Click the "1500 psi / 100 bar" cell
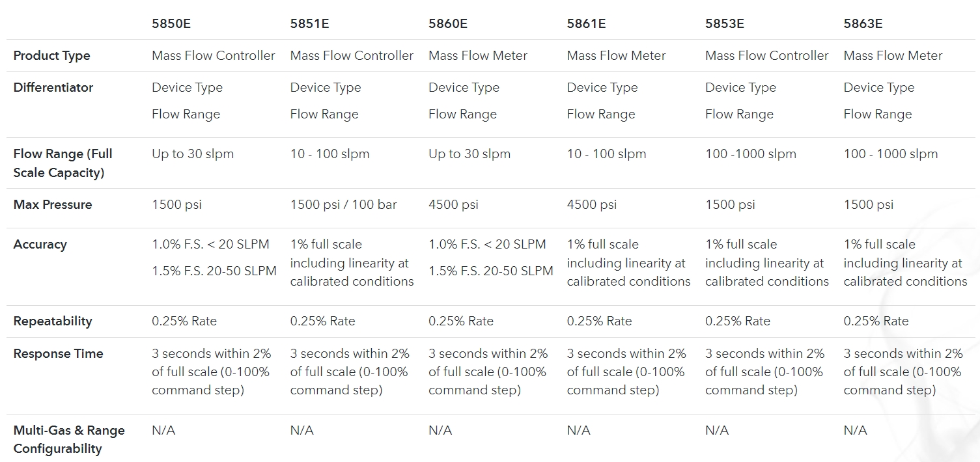980x462 pixels. click(343, 205)
